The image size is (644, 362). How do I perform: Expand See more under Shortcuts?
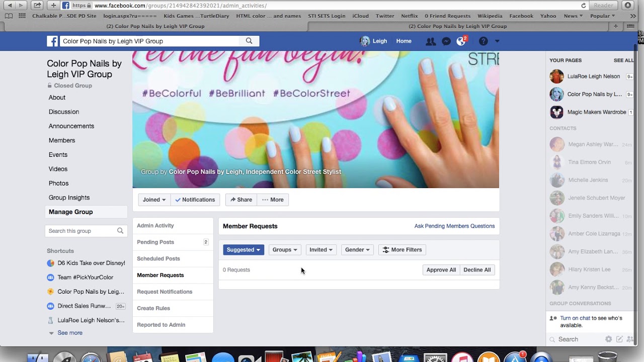pyautogui.click(x=70, y=333)
